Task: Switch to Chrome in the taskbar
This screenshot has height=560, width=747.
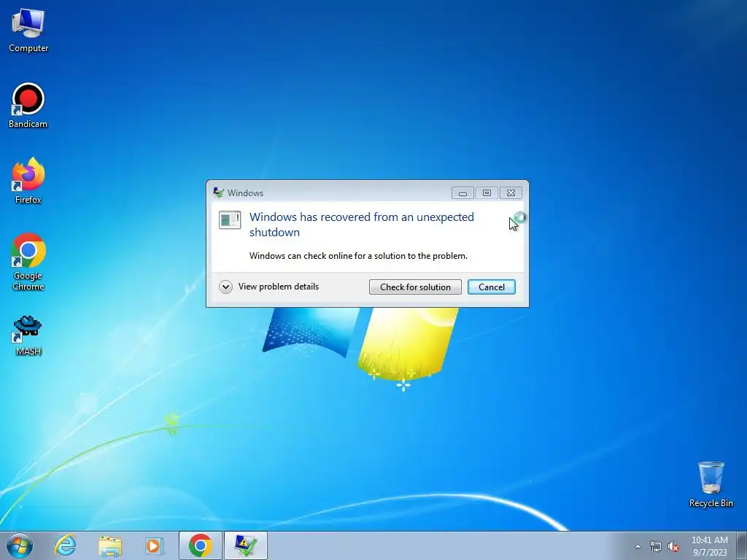Action: pyautogui.click(x=200, y=545)
